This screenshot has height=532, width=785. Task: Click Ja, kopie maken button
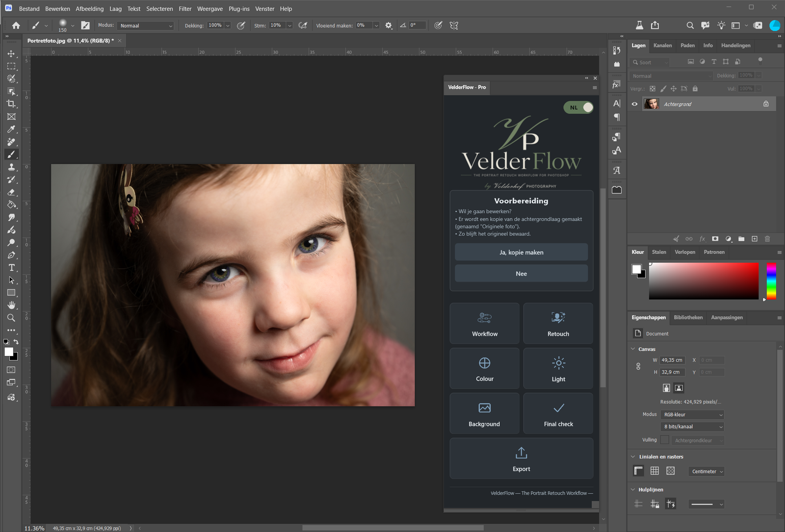(x=521, y=252)
